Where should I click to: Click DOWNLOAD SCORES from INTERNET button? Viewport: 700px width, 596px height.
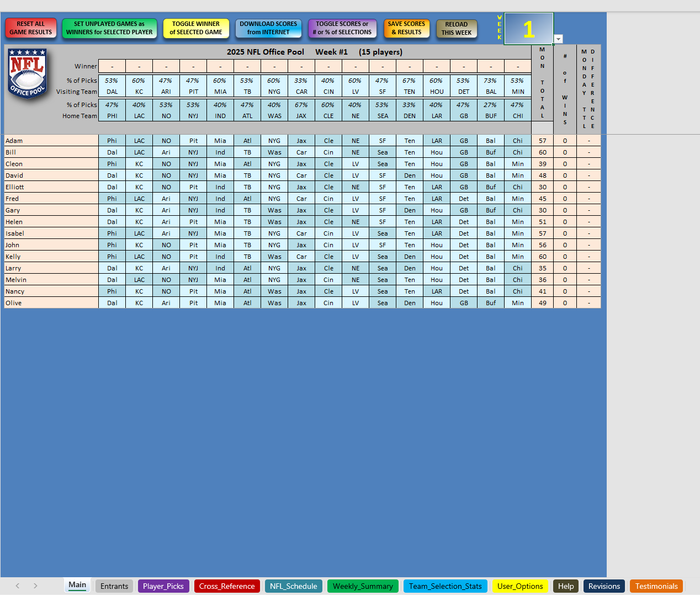(268, 28)
